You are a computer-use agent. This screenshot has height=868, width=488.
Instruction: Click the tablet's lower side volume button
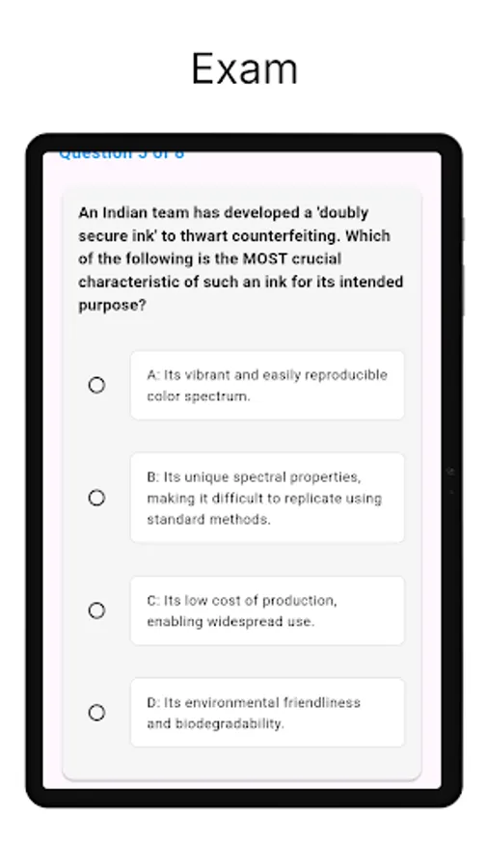(463, 290)
